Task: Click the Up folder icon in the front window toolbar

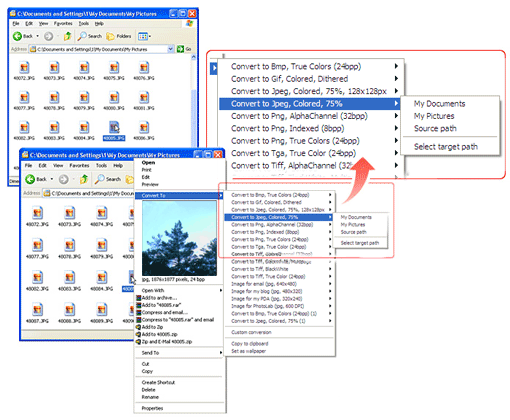Action: coord(84,179)
